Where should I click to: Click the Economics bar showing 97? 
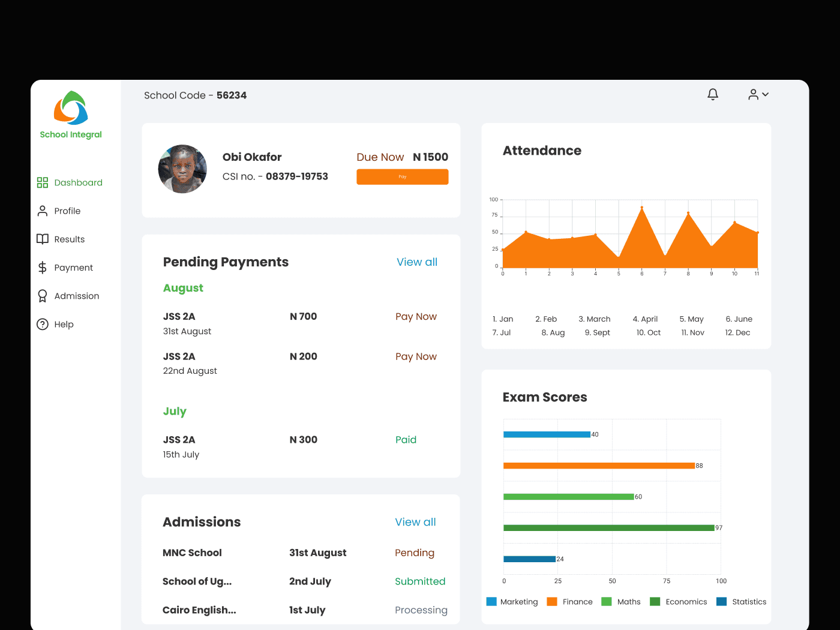(609, 528)
